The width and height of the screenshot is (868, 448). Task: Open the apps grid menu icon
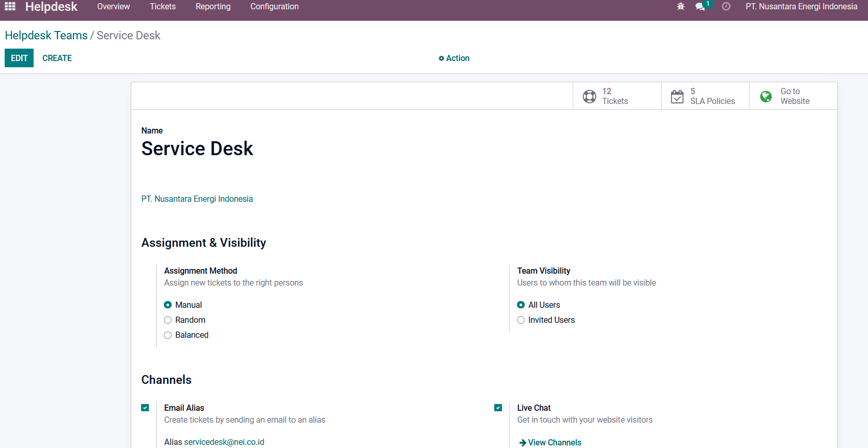[x=10, y=7]
